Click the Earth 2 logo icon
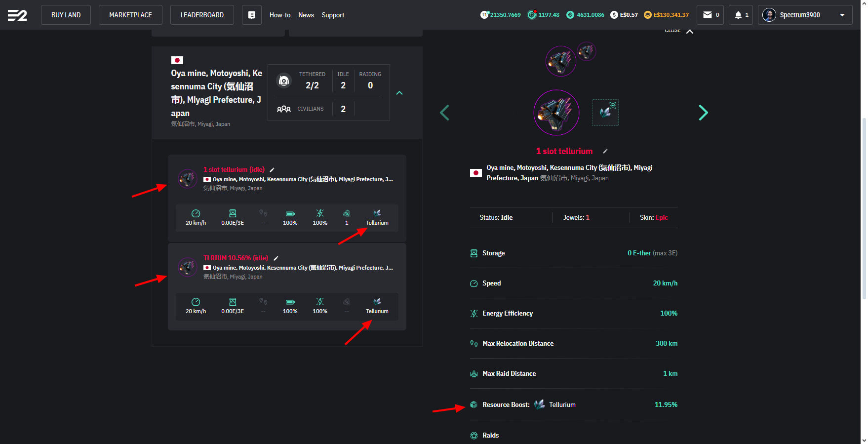 (x=17, y=15)
